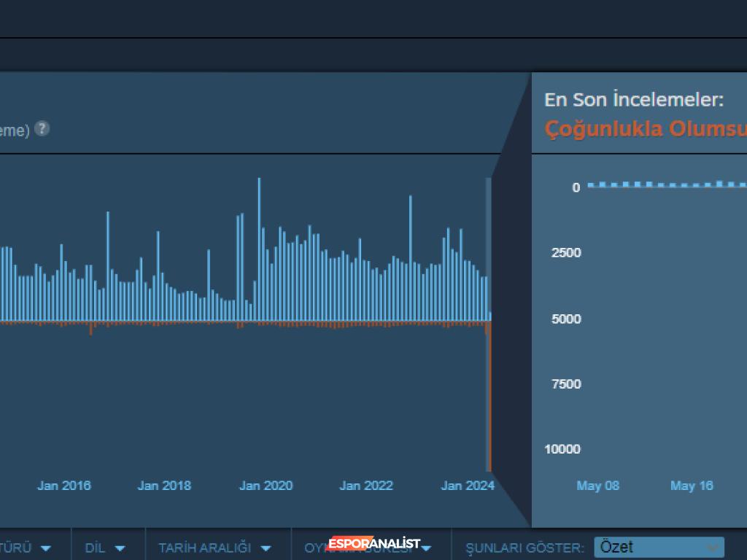Click the Çoğunlukla Olumsuz rating link
747x560 pixels.
tap(645, 129)
